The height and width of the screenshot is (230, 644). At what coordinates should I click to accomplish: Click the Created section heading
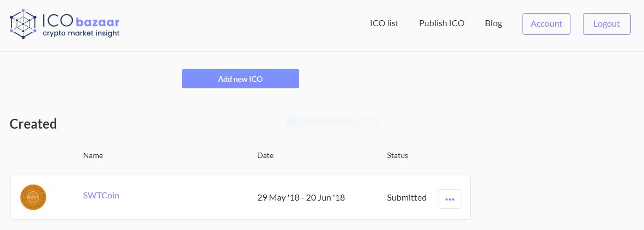(33, 124)
